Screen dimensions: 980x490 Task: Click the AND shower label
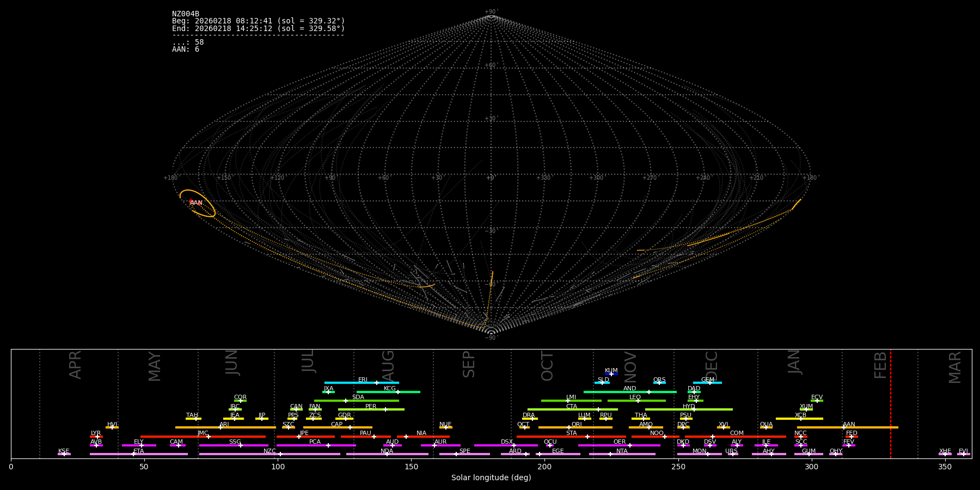(630, 389)
